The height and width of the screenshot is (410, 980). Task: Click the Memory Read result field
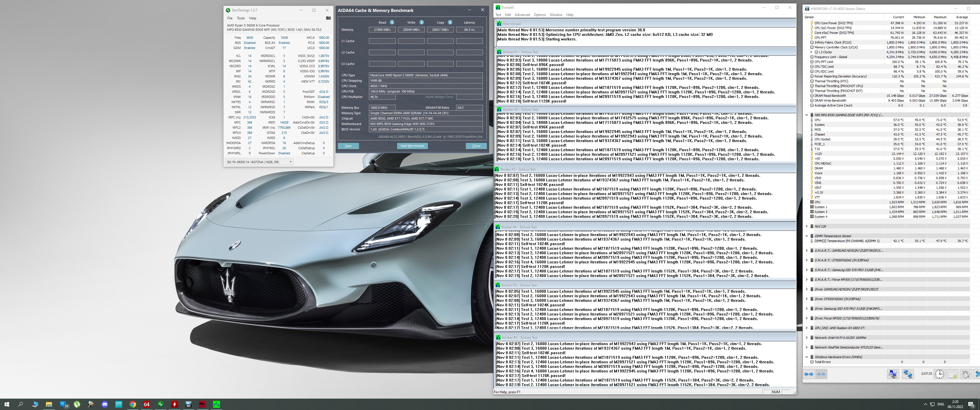point(382,30)
